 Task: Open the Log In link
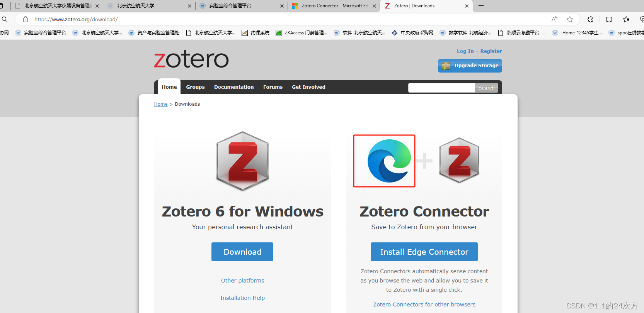click(465, 51)
